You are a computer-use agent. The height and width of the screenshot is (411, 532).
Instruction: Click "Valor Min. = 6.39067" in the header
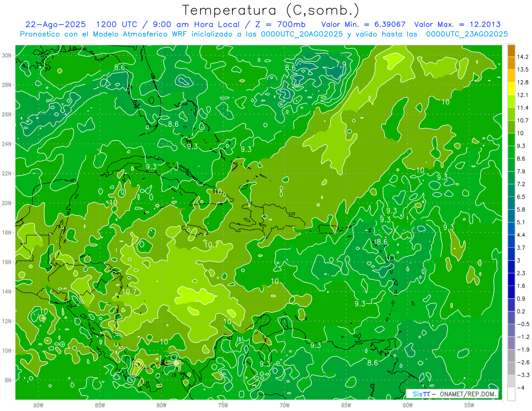pos(364,24)
